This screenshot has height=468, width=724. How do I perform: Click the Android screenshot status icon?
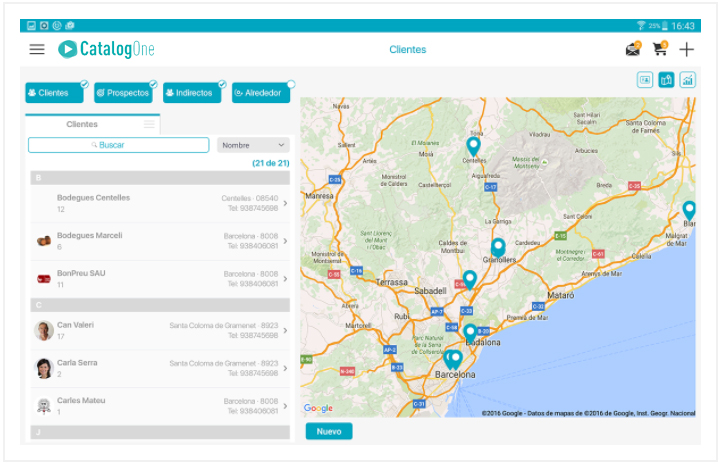[31, 25]
